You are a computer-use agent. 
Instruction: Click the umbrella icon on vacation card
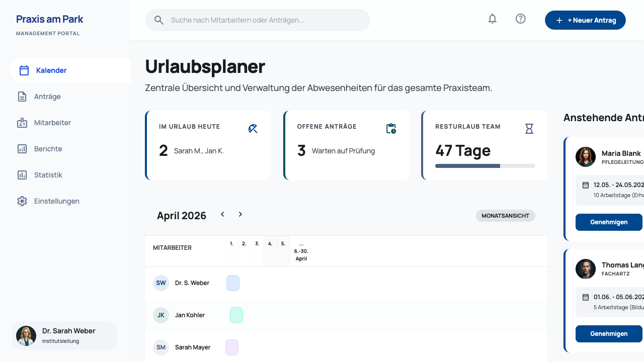[x=253, y=129]
